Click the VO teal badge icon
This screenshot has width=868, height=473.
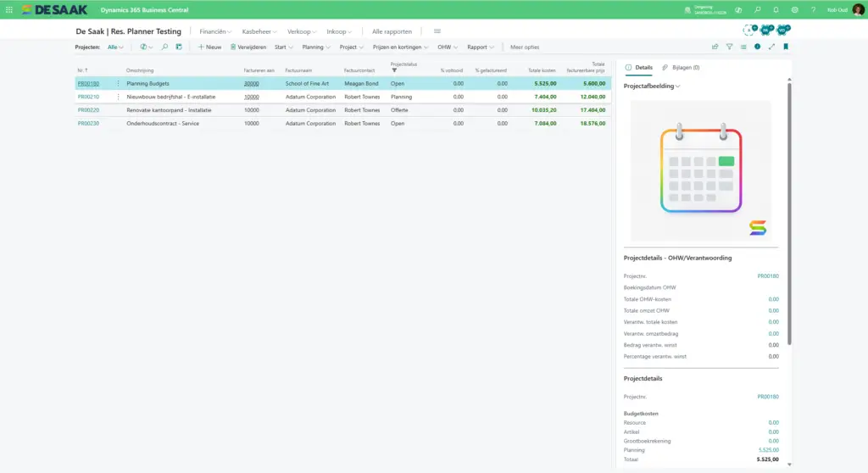tap(783, 30)
